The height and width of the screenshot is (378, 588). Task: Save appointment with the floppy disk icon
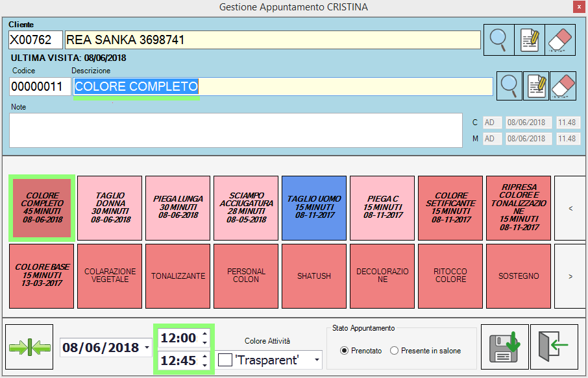point(503,347)
